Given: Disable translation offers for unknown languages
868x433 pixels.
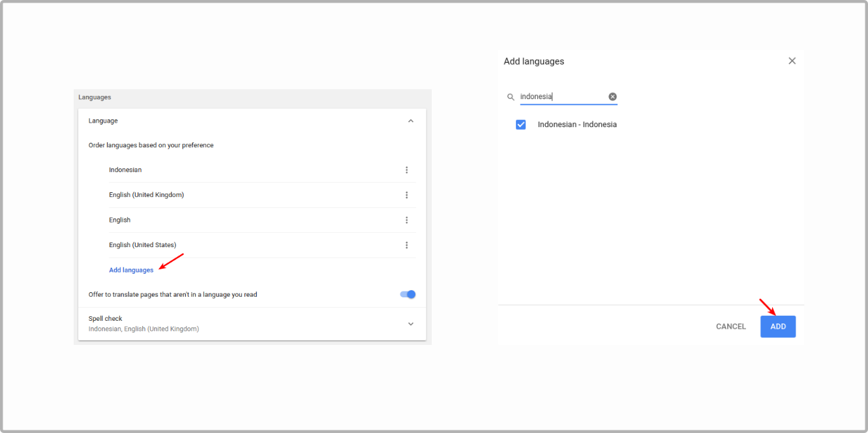Looking at the screenshot, I should [x=406, y=294].
